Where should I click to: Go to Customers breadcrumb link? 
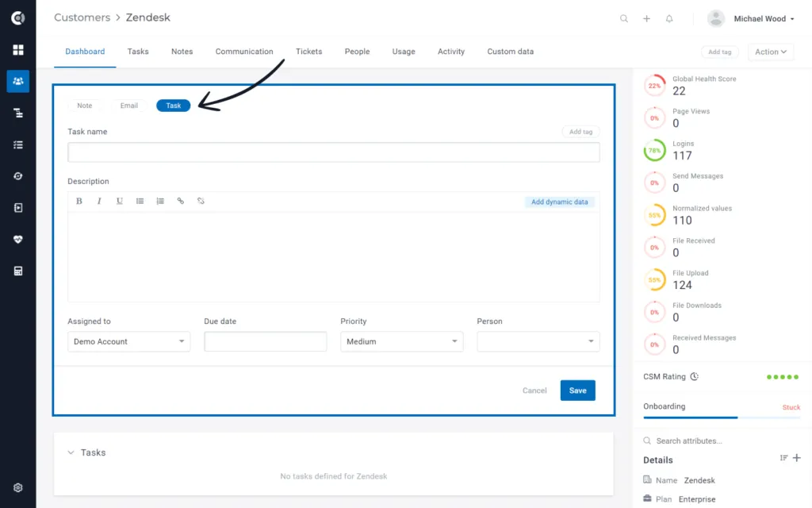coord(82,17)
